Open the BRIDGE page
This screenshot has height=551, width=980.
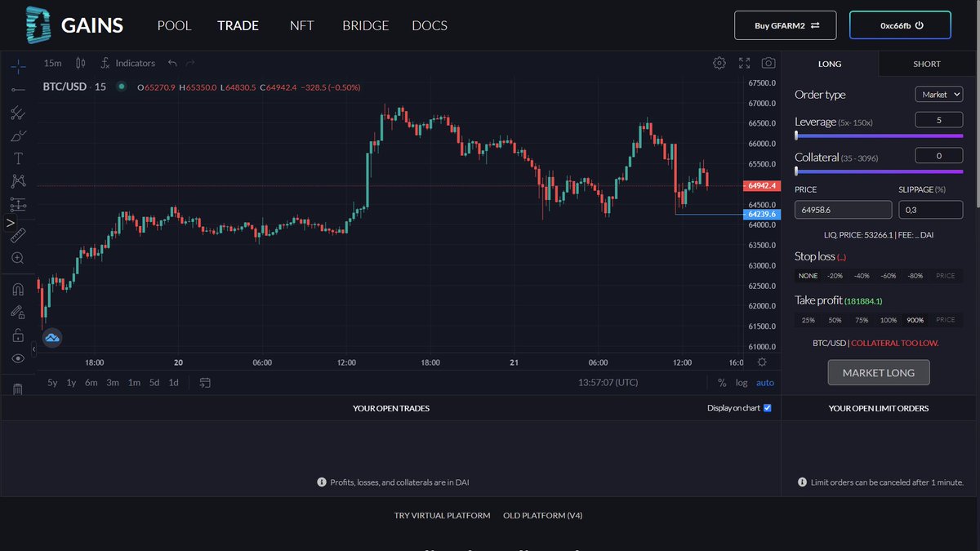point(365,25)
